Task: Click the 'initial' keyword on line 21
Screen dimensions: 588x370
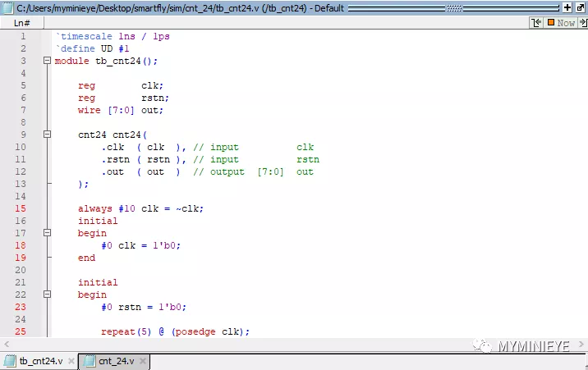Action: 98,282
